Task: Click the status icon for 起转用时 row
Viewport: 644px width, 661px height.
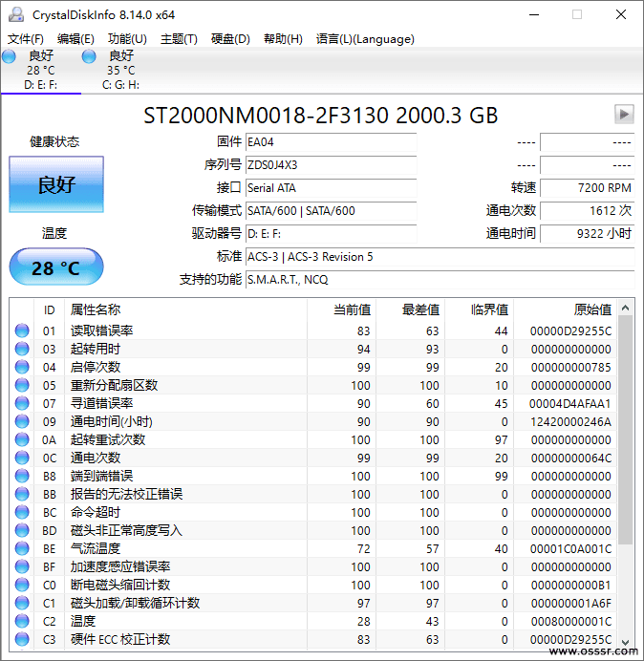Action: 22,349
